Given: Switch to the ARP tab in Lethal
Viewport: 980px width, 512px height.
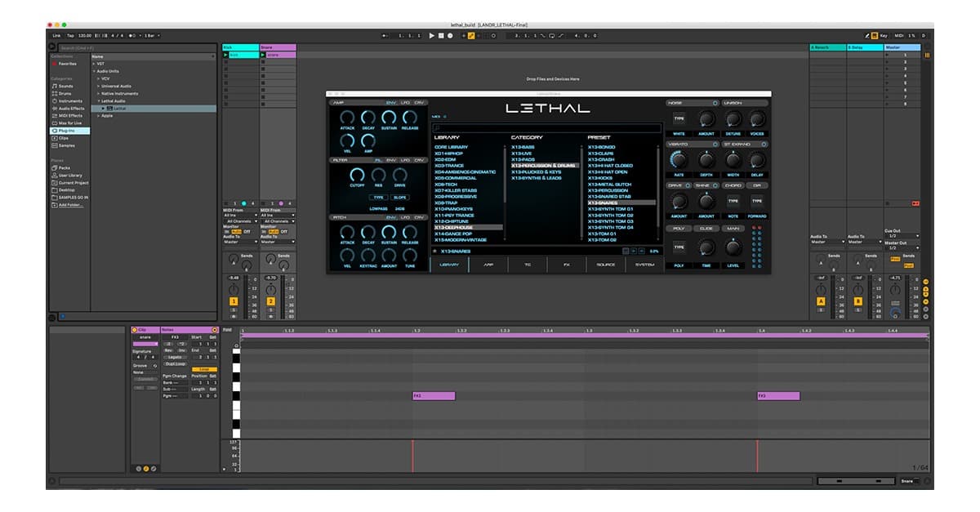Looking at the screenshot, I should coord(488,265).
